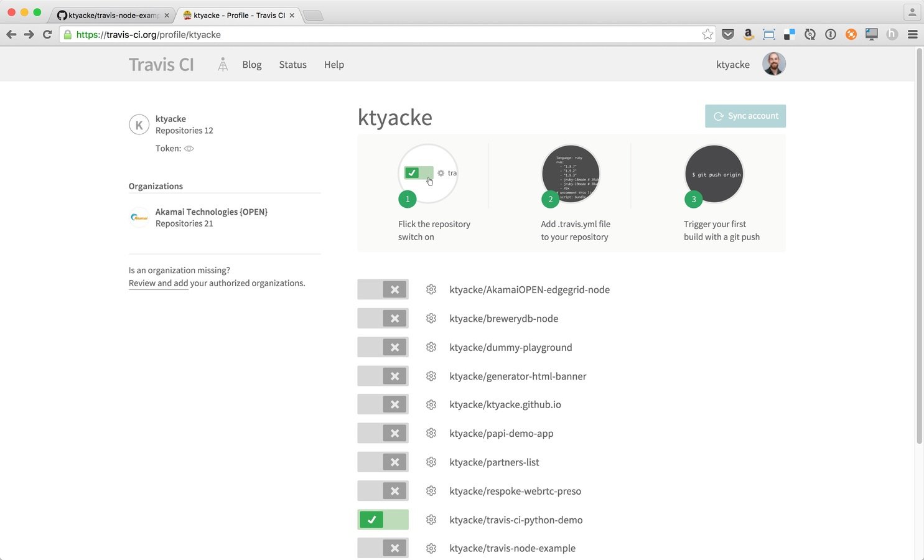Image resolution: width=924 pixels, height=560 pixels.
Task: Select Akamai Technologies {OPEN} organization
Action: 212,212
